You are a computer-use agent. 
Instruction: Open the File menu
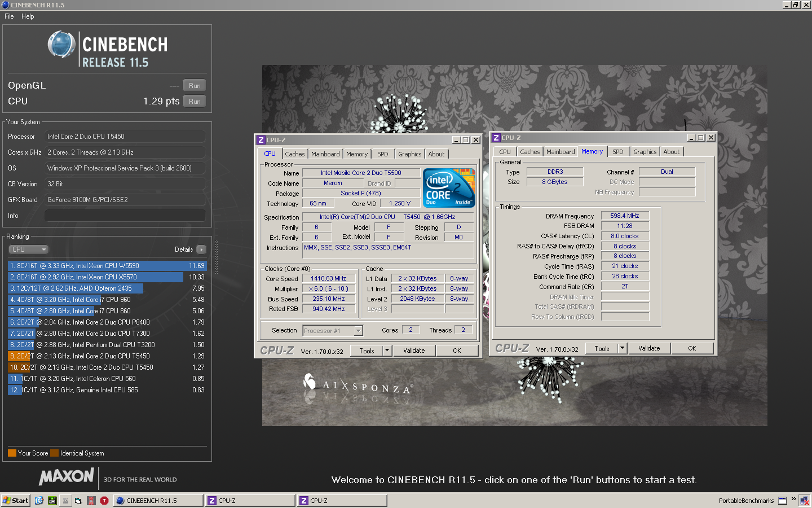click(x=9, y=16)
